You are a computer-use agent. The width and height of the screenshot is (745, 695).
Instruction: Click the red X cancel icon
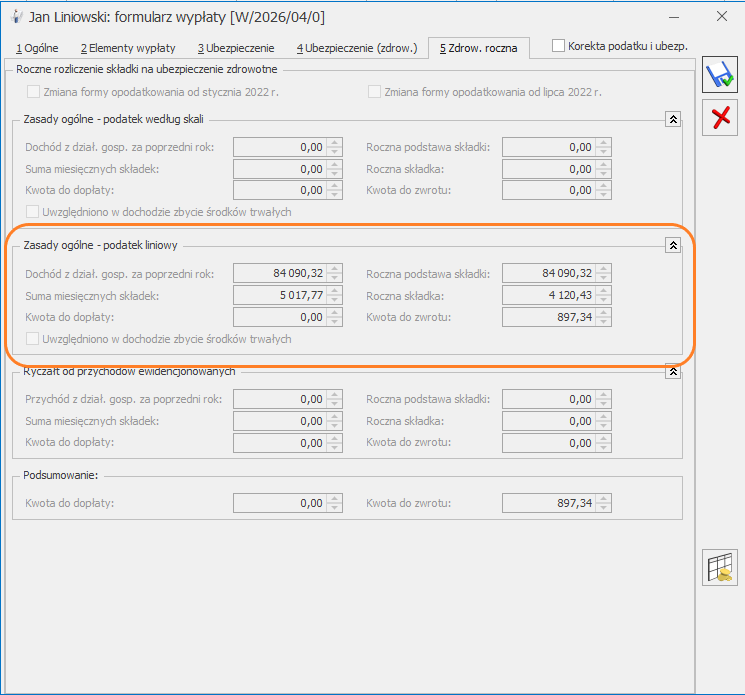tap(719, 119)
